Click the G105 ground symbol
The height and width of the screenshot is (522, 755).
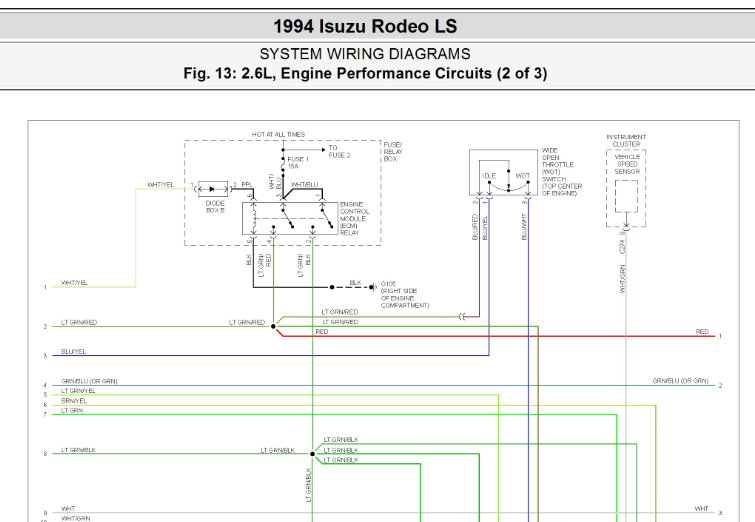coord(373,287)
